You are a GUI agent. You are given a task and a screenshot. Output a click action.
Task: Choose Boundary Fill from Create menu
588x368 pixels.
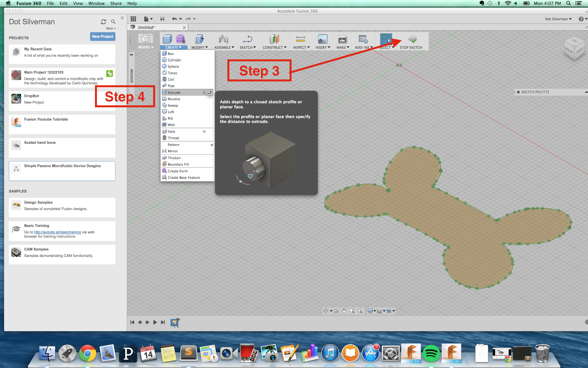point(187,165)
